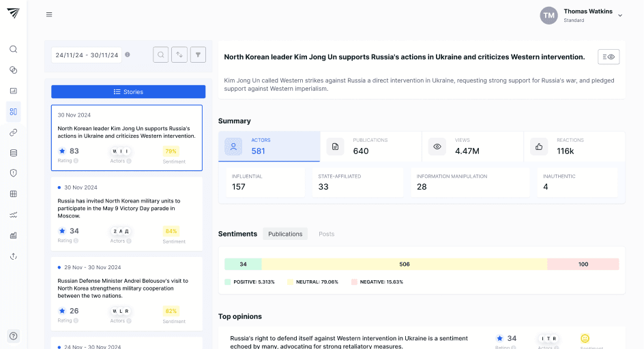Open the shield icon in sidebar

13,173
